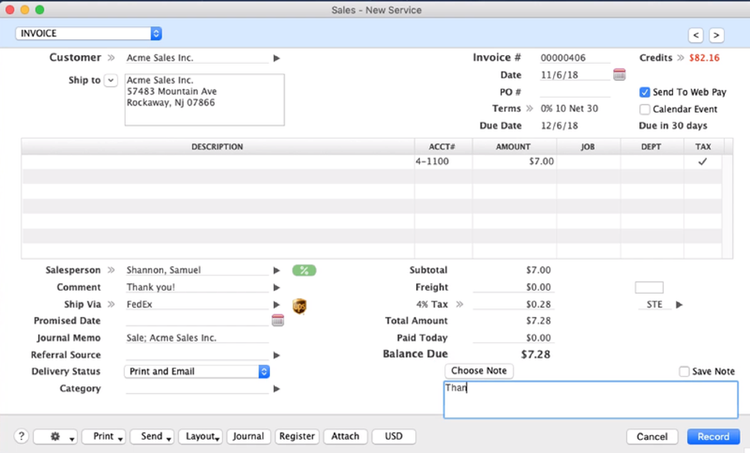Click the DESCRIPTION column header
Image resolution: width=750 pixels, height=453 pixels.
click(218, 147)
